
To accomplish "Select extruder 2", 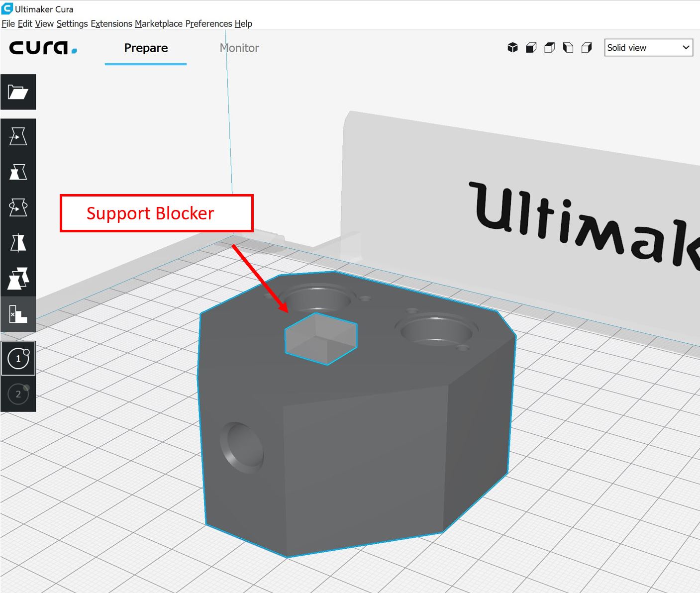I will click(18, 394).
